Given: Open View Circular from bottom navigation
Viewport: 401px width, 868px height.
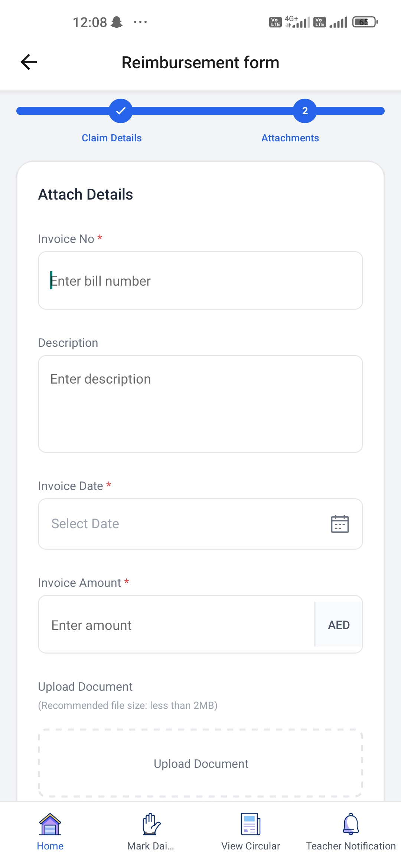Looking at the screenshot, I should [x=251, y=846].
